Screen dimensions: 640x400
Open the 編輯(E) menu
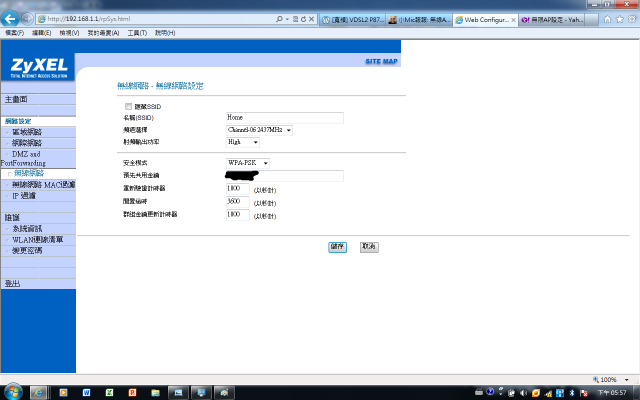pyautogui.click(x=42, y=33)
